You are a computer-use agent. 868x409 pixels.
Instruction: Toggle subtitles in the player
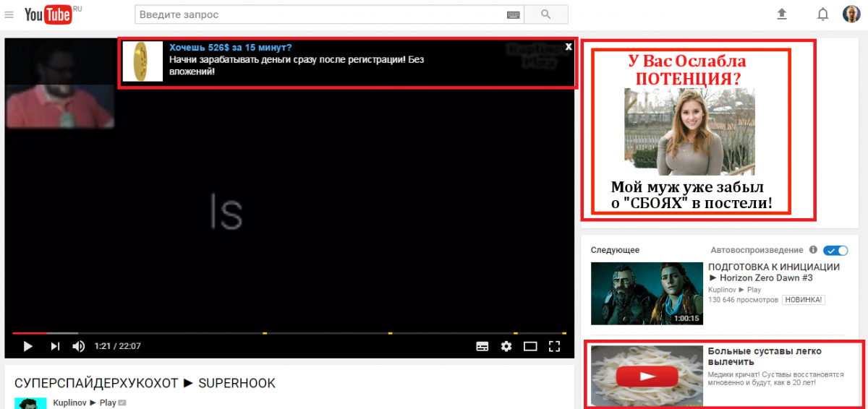482,346
